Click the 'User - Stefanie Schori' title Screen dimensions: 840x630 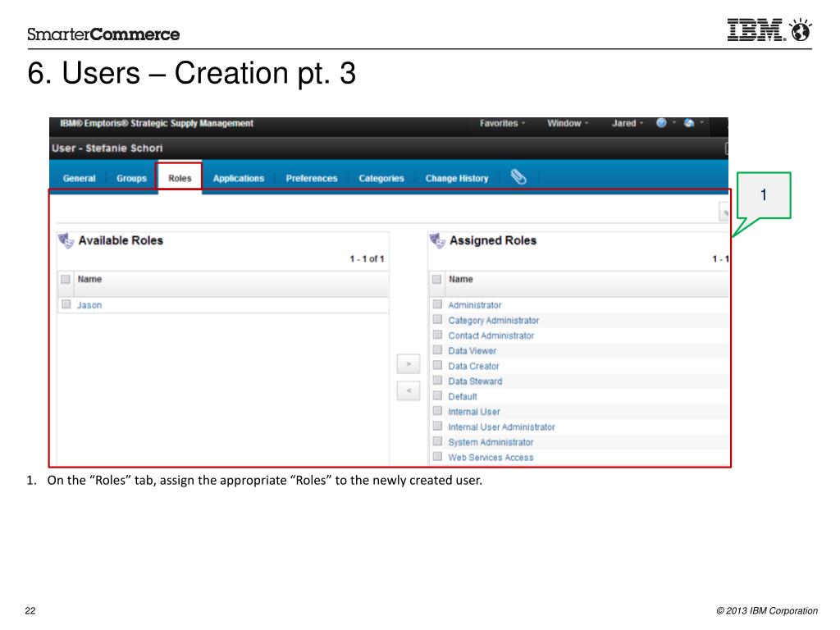pyautogui.click(x=107, y=148)
